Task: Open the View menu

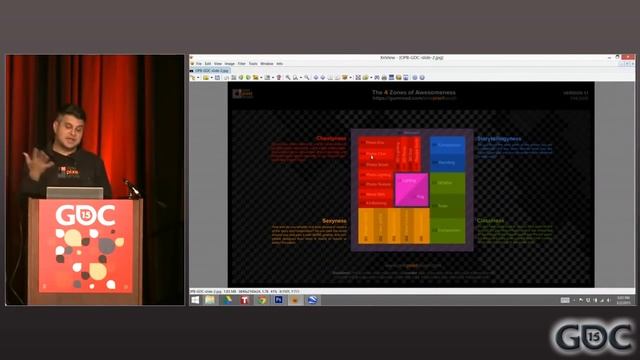Action: tap(218, 64)
